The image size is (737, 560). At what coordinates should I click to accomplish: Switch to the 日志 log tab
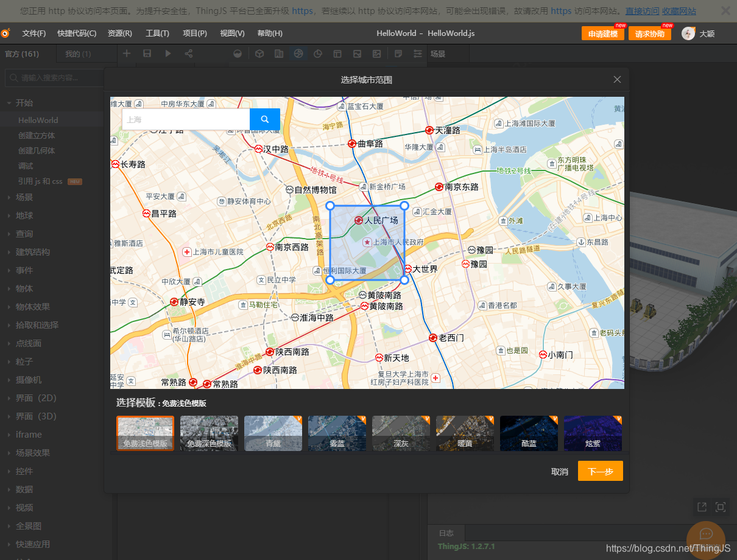click(x=446, y=533)
